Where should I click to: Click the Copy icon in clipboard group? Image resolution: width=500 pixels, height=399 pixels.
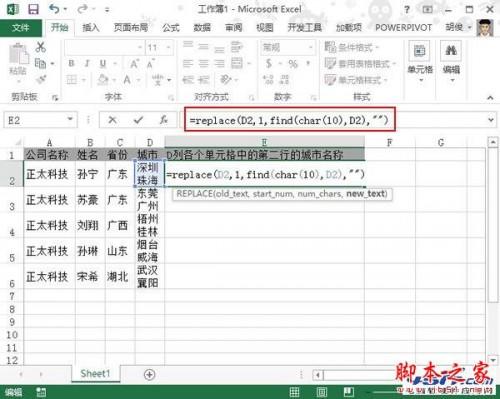click(40, 63)
